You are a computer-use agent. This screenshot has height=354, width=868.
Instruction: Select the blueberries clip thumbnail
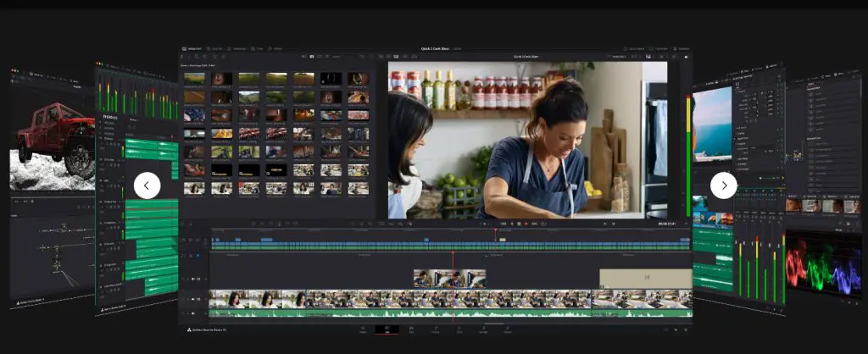point(194,114)
